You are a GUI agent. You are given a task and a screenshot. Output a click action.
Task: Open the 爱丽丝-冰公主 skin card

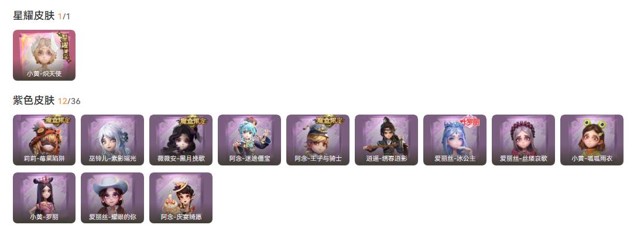455,140
